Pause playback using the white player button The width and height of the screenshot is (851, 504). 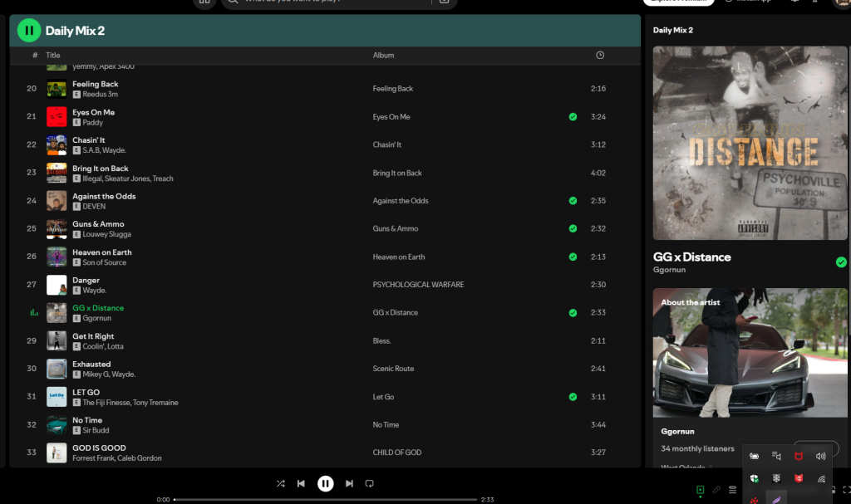click(x=326, y=483)
